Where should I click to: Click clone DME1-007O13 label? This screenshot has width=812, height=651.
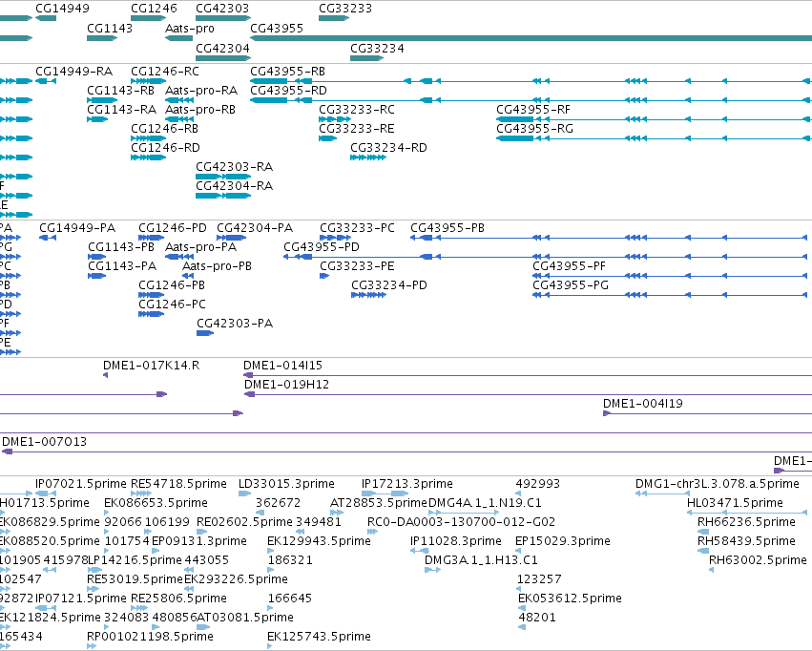45,442
